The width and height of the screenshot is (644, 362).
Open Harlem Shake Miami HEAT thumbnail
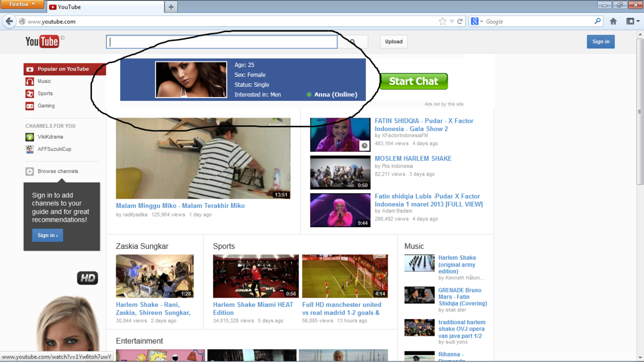tap(256, 276)
